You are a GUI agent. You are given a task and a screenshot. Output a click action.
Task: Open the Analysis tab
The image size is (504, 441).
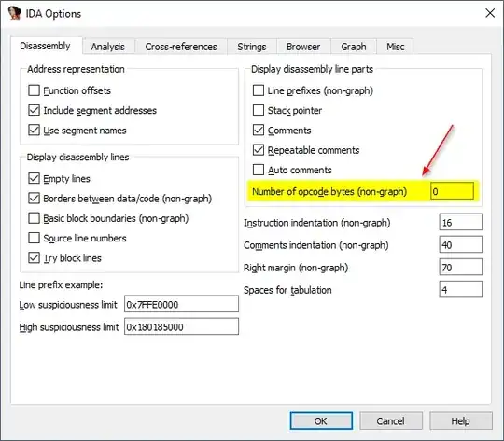coord(108,47)
